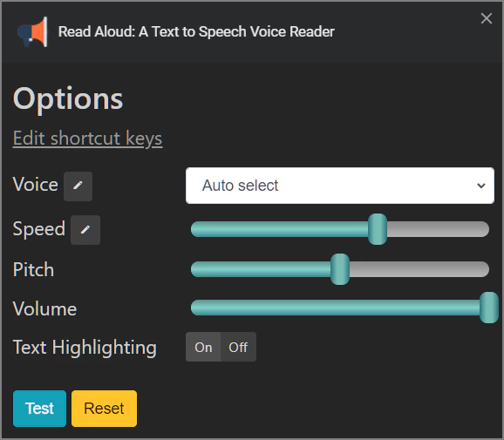Screen dimensions: 504x440
Task: Click the gray unfilled part of the Speed slider
Action: pos(438,229)
